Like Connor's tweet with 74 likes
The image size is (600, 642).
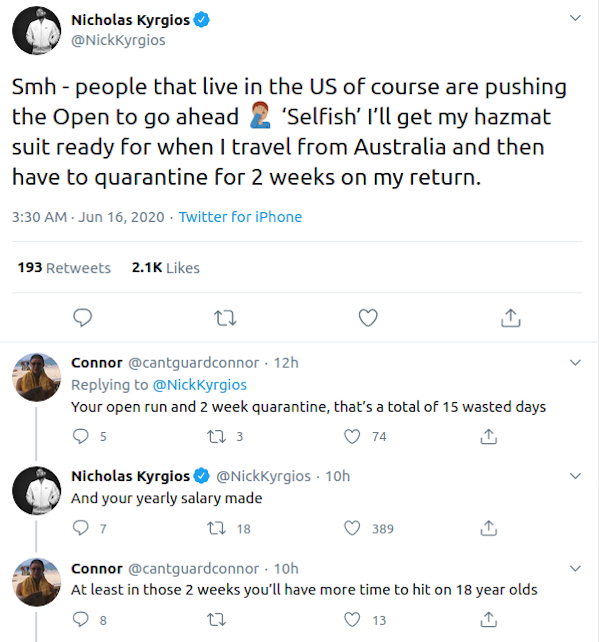pyautogui.click(x=352, y=436)
